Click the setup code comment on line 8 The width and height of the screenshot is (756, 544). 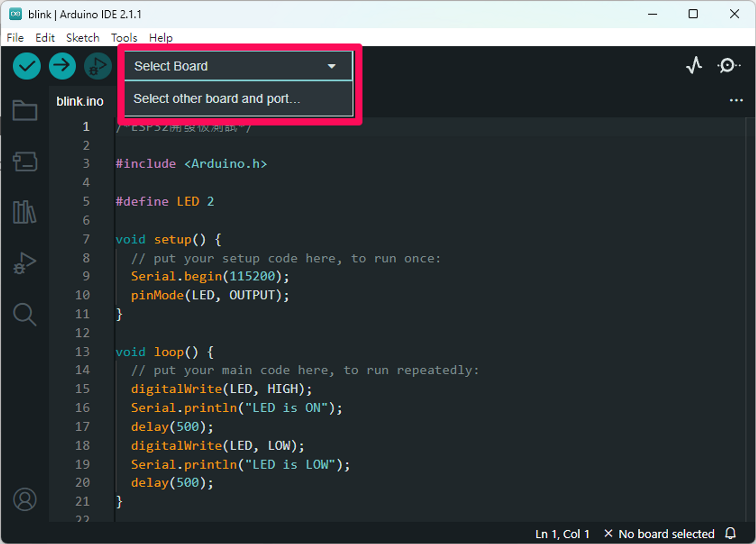[286, 258]
